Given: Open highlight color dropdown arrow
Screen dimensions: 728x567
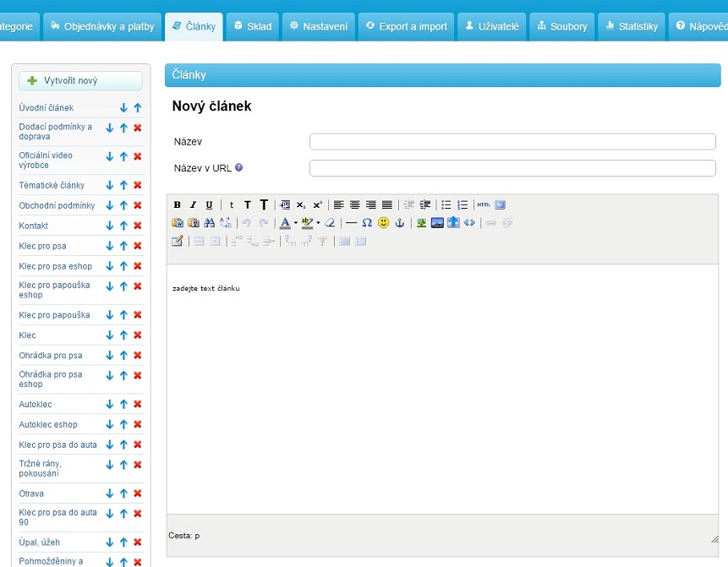Looking at the screenshot, I should pyautogui.click(x=318, y=223).
